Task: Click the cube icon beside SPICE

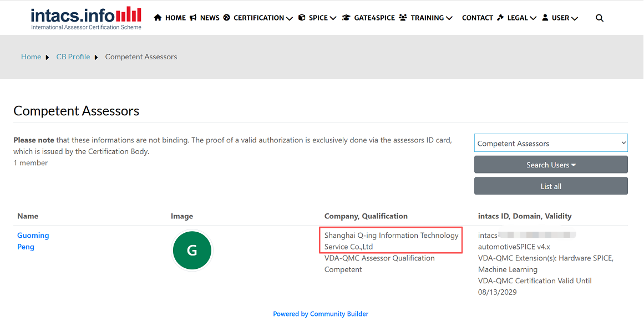Action: 302,18
